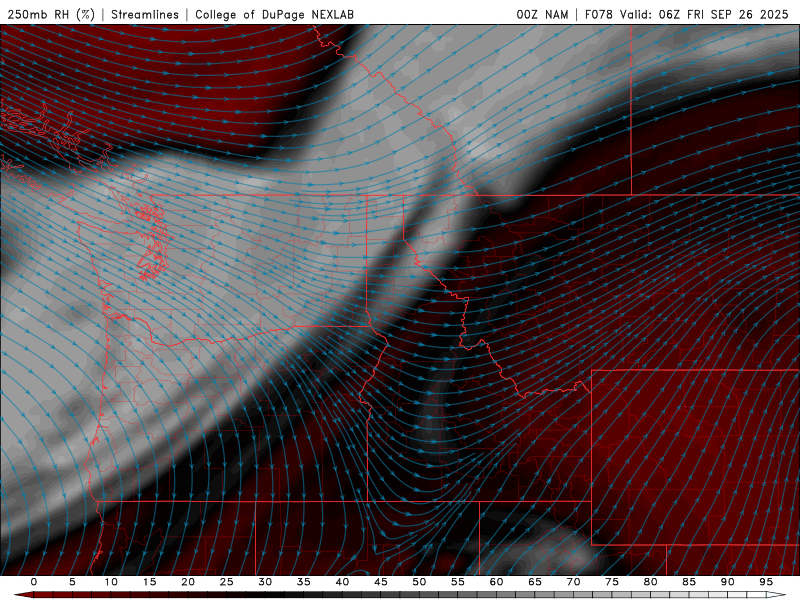Viewport: 800px width, 600px height.
Task: Click the colorbar tick label "25"
Action: (227, 582)
